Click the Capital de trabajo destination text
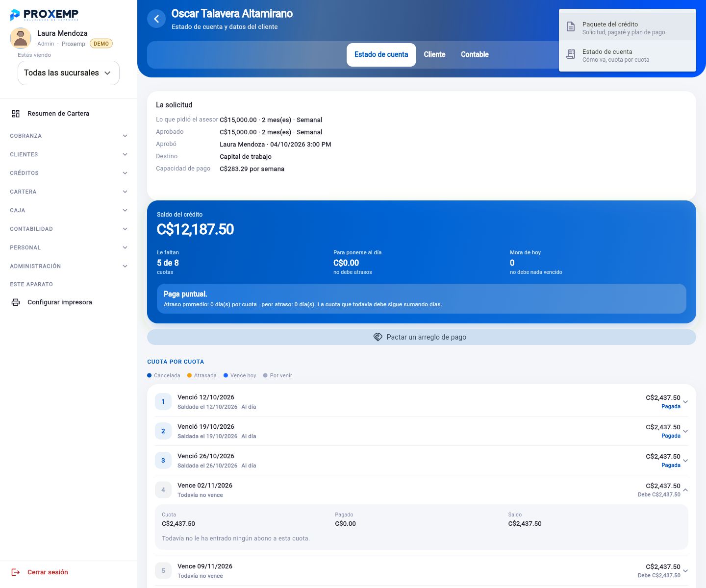This screenshot has height=588, width=706. (x=246, y=157)
